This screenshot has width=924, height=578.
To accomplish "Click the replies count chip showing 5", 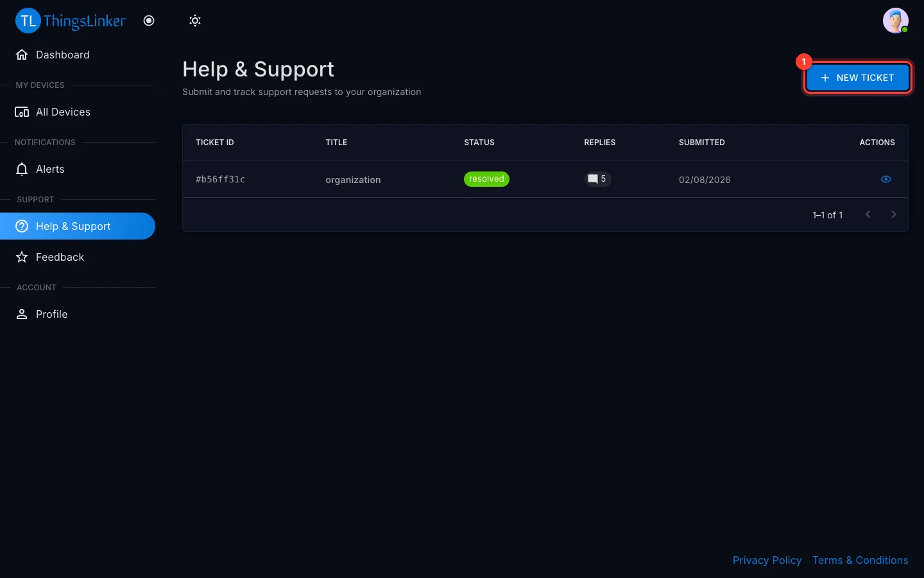I will pyautogui.click(x=597, y=179).
